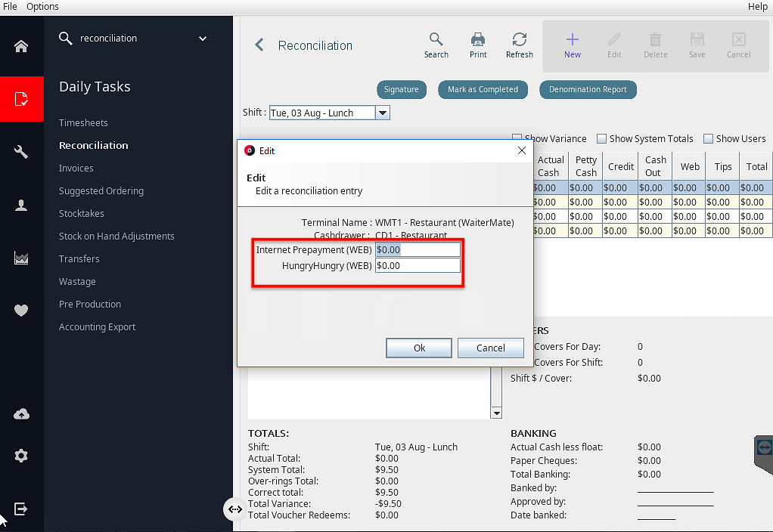Click the HungryHungry (WEB) amount field

418,265
